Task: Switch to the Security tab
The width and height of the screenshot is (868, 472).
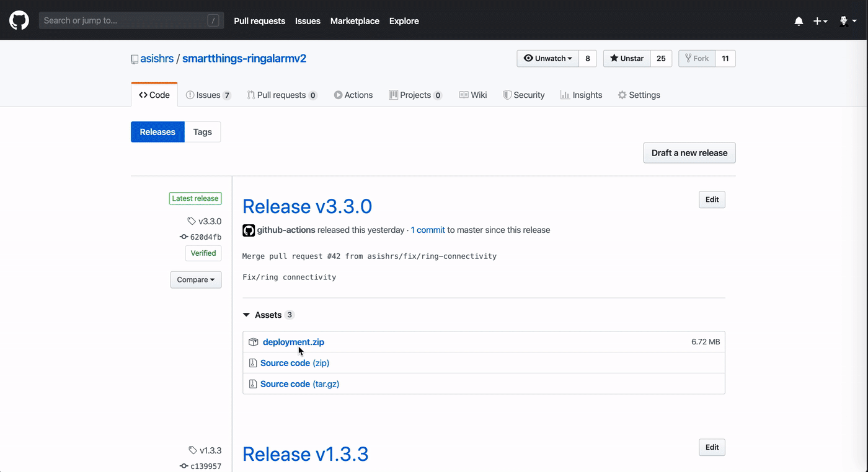Action: pos(524,95)
